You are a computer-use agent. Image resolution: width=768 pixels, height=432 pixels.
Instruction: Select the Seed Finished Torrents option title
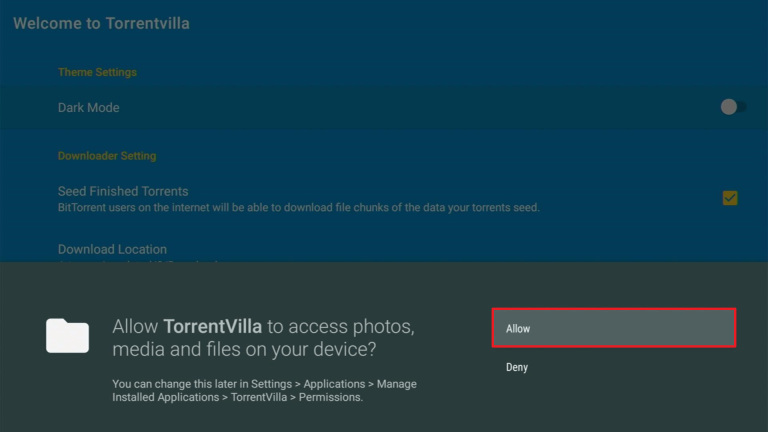(x=123, y=191)
